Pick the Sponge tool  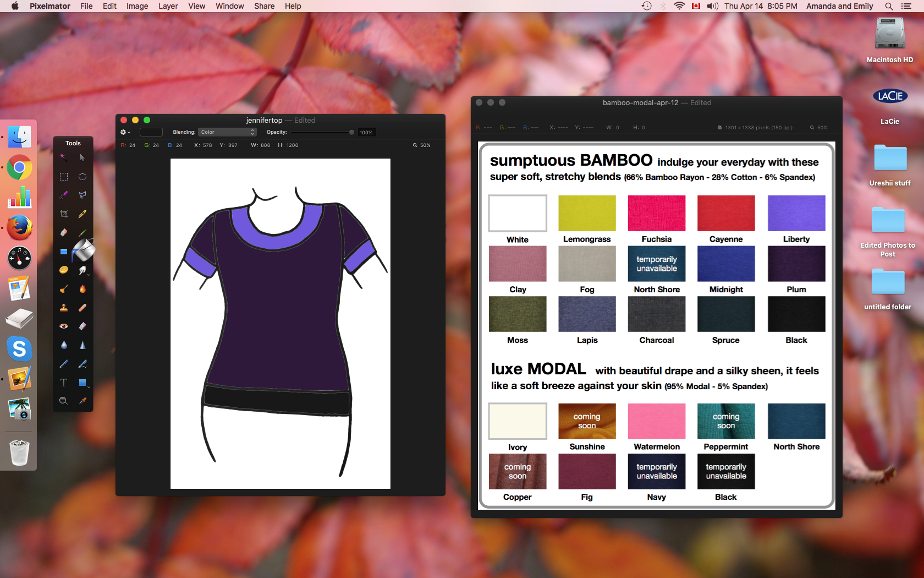[x=64, y=270]
